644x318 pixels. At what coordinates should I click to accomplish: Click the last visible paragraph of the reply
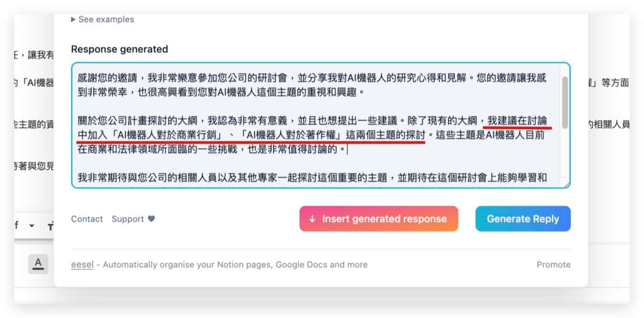tap(312, 177)
